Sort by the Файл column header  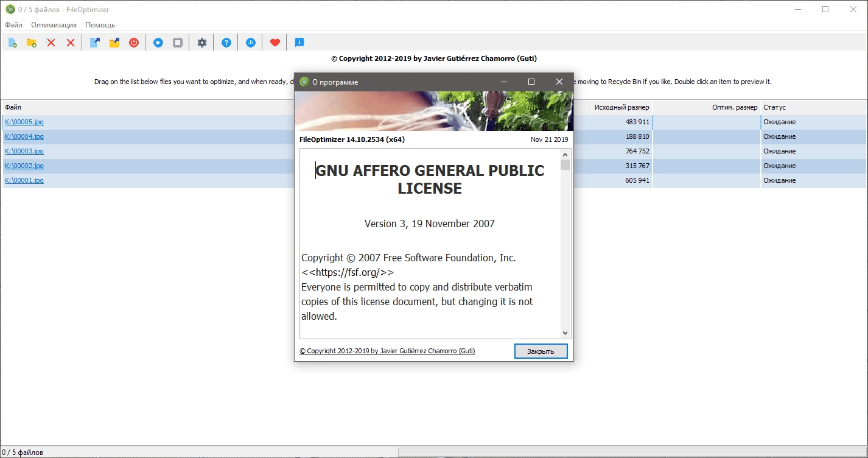pos(148,107)
